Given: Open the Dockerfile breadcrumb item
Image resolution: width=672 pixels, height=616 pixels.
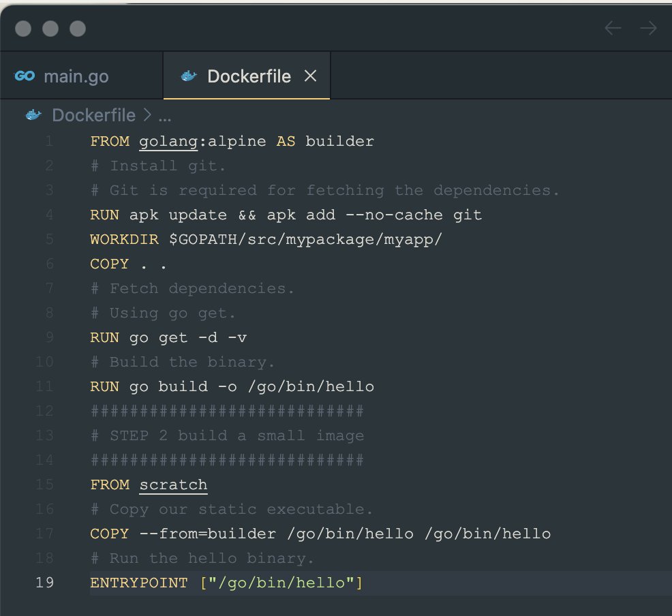Looking at the screenshot, I should pyautogui.click(x=94, y=115).
